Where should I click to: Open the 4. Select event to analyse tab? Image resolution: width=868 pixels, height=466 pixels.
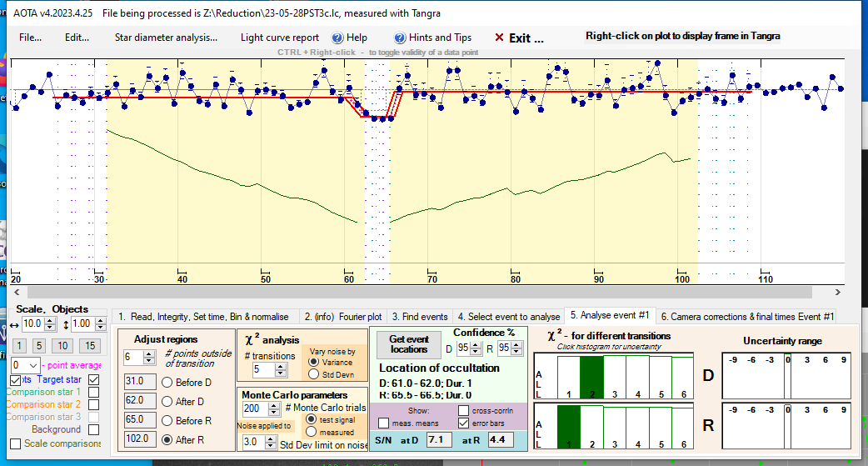coord(509,317)
